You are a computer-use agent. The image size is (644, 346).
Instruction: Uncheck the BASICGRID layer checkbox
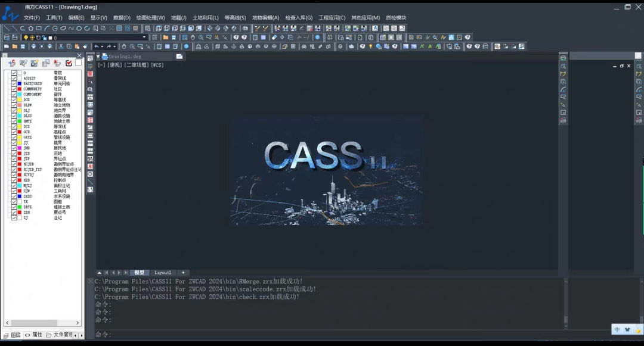pos(14,83)
